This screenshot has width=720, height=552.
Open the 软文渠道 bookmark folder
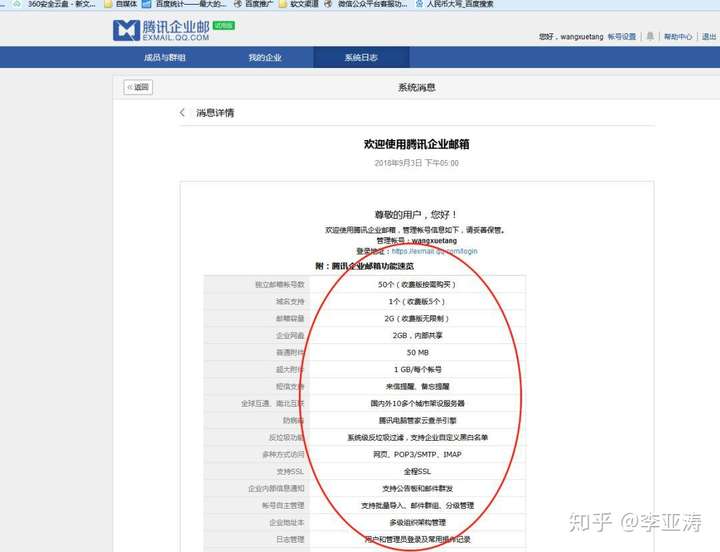pos(298,4)
